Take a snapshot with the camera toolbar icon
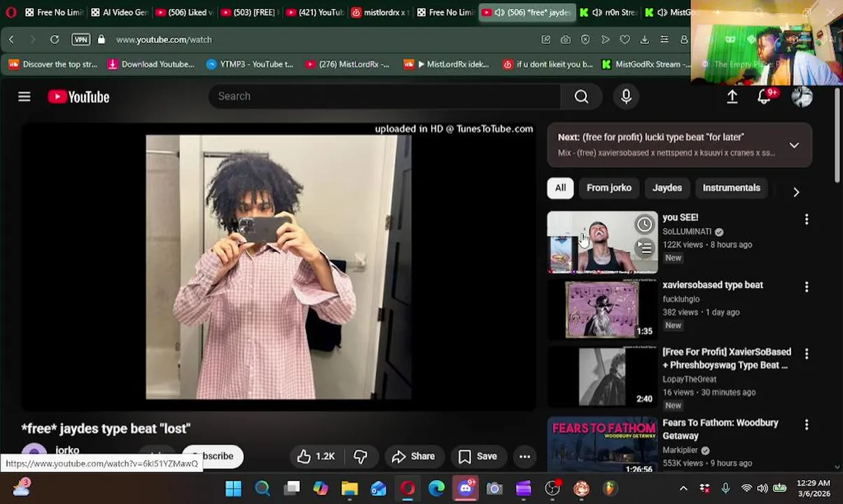This screenshot has height=504, width=843. point(565,40)
